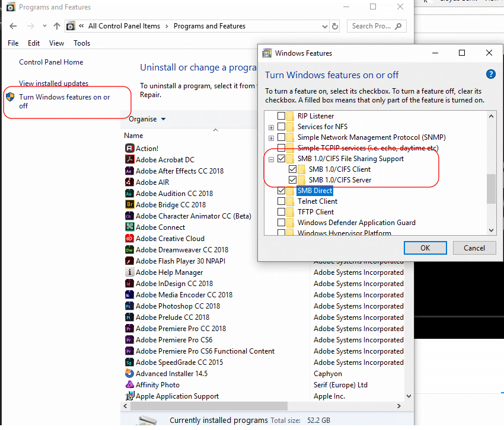
Task: Click the Adobe Flash Player 30 NPAPI icon
Action: click(x=129, y=261)
